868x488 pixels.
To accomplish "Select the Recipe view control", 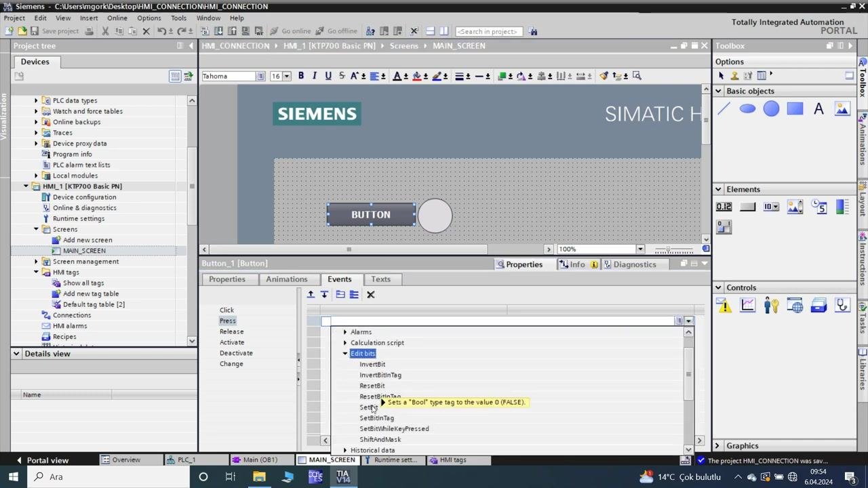I will [818, 306].
